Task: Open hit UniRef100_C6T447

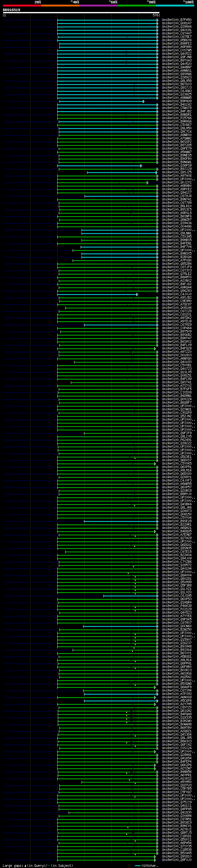Action: (x=177, y=33)
